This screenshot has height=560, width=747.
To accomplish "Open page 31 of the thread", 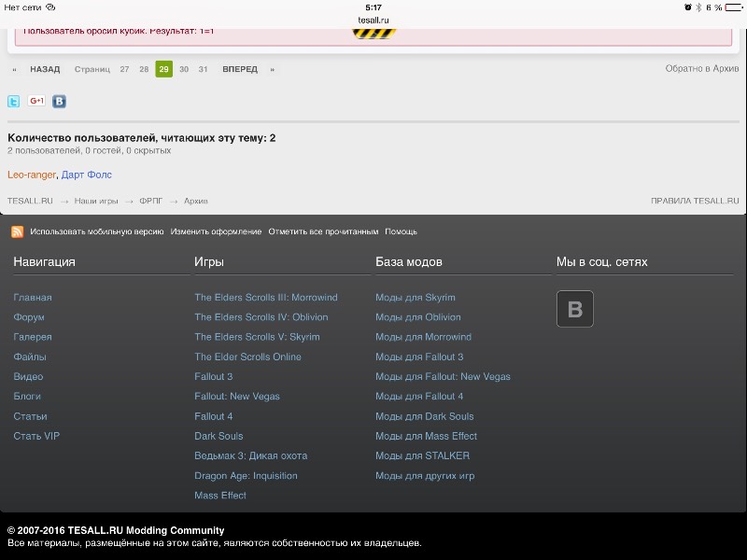I will point(203,69).
